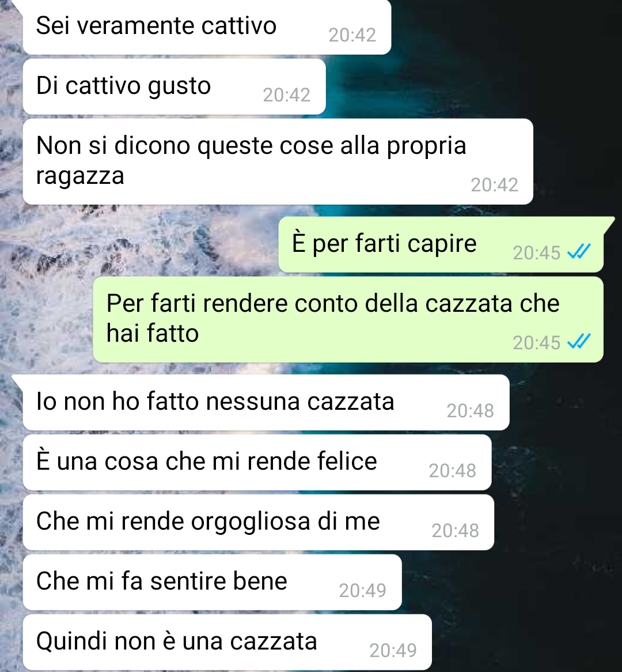This screenshot has width=622, height=672.
Task: Tap the read receipt ticks on 'hai fatto' message
Action: 579,342
